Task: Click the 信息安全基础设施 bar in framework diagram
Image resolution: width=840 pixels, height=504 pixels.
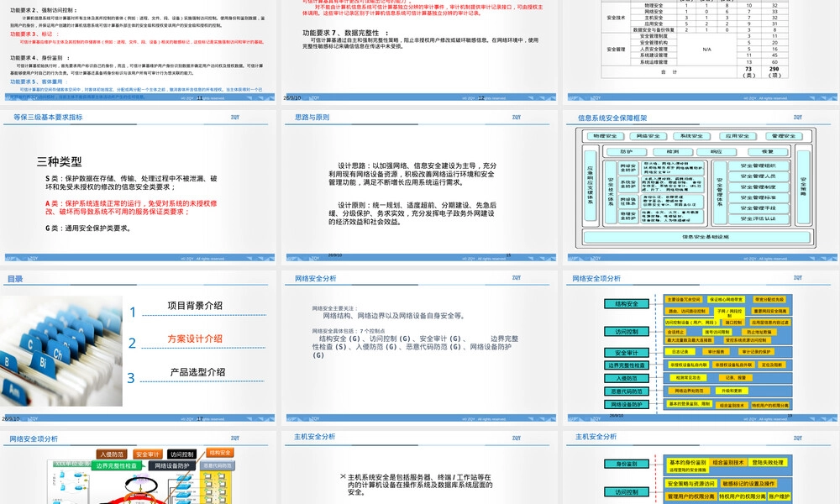Action: (697, 237)
